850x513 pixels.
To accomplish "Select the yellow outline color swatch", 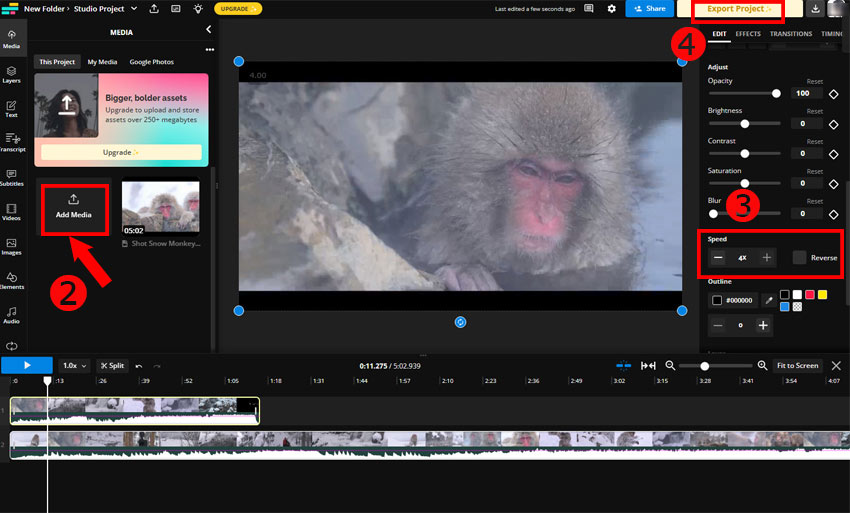I will [822, 294].
